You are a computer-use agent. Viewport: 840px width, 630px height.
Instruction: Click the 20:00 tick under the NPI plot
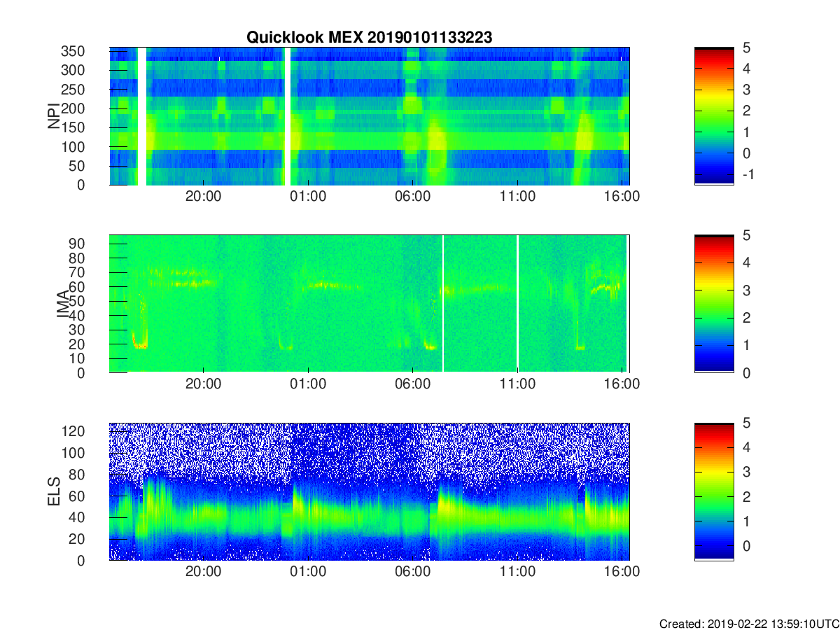tap(204, 196)
